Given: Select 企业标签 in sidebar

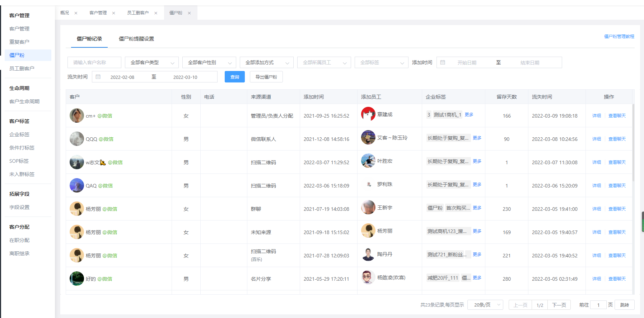Looking at the screenshot, I should click(19, 134).
